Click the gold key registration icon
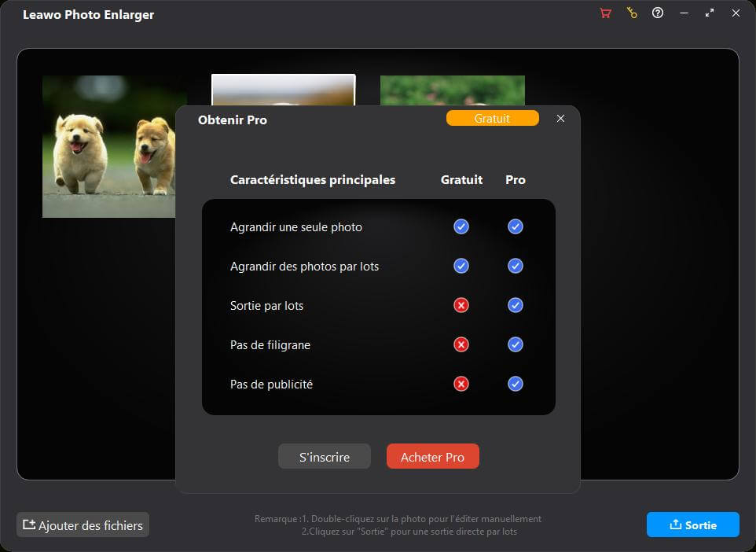 point(632,13)
